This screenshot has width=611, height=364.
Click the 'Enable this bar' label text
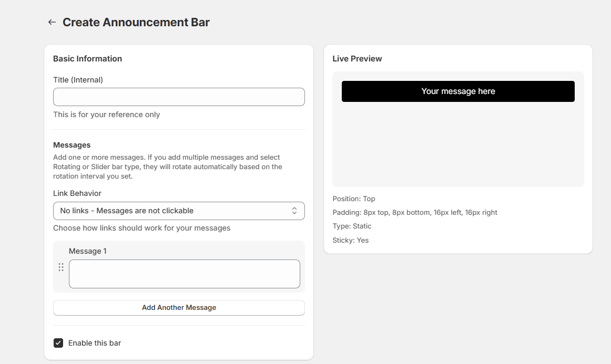(x=95, y=343)
